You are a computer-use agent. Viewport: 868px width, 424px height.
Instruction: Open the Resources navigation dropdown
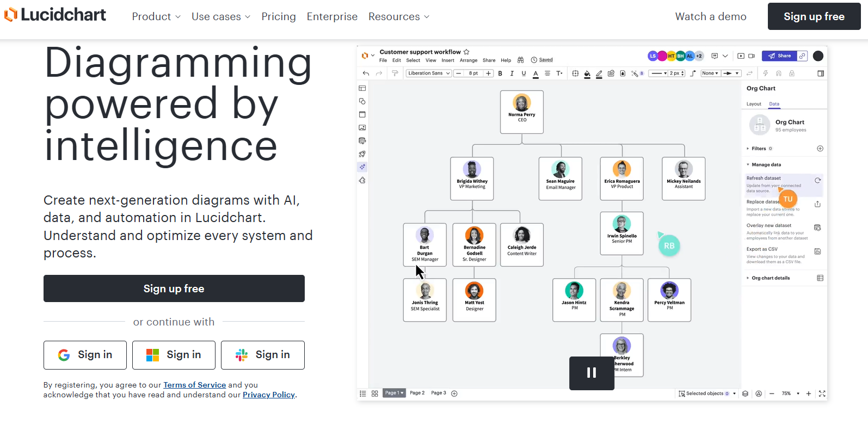click(x=398, y=17)
